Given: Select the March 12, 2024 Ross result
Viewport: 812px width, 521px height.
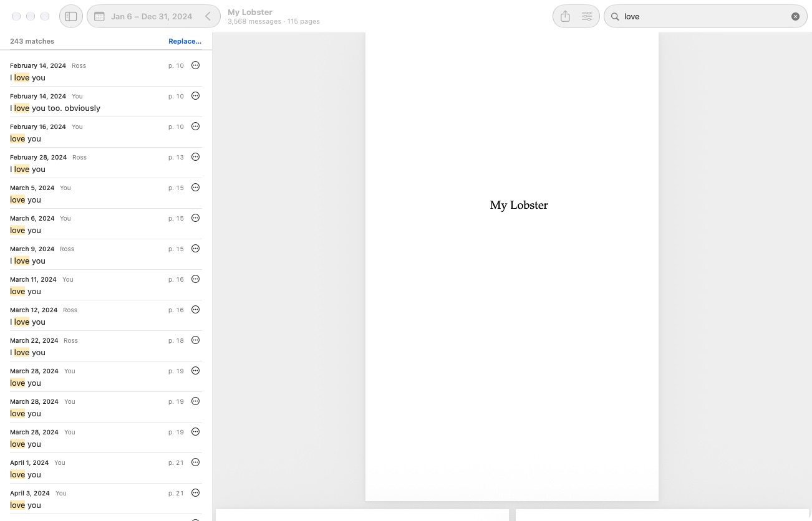Looking at the screenshot, I should tap(106, 316).
